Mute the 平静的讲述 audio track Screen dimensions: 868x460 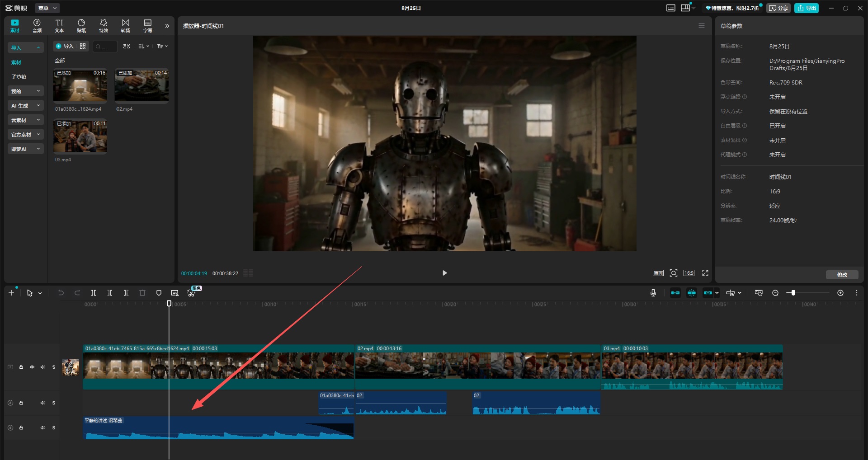(x=43, y=427)
